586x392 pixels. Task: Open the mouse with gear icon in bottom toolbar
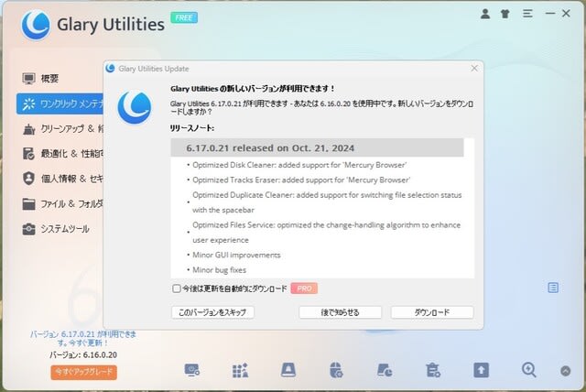point(336,370)
